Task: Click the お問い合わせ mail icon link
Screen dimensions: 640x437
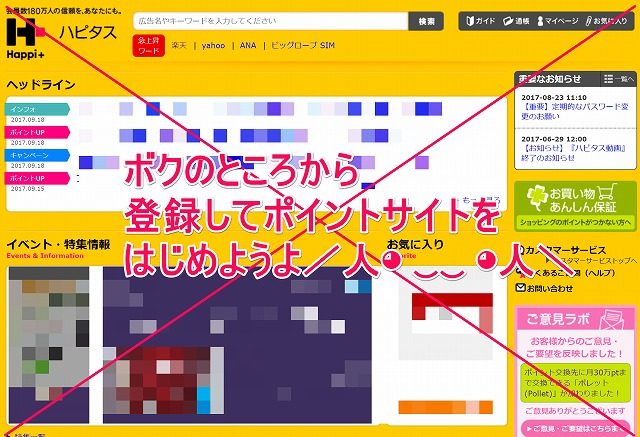Action: pyautogui.click(x=544, y=288)
